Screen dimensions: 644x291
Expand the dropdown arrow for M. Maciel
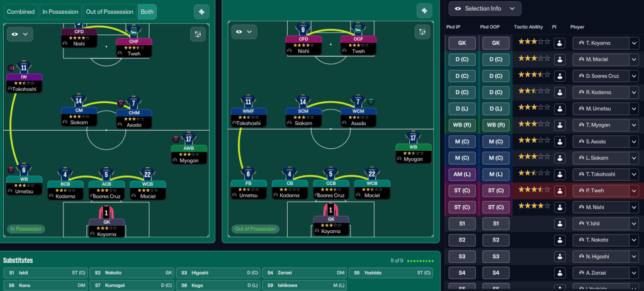point(634,60)
